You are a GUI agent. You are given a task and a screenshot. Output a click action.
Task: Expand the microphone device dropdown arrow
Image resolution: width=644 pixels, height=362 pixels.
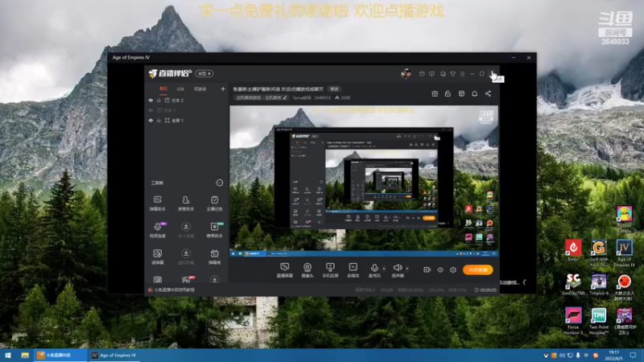[384, 269]
